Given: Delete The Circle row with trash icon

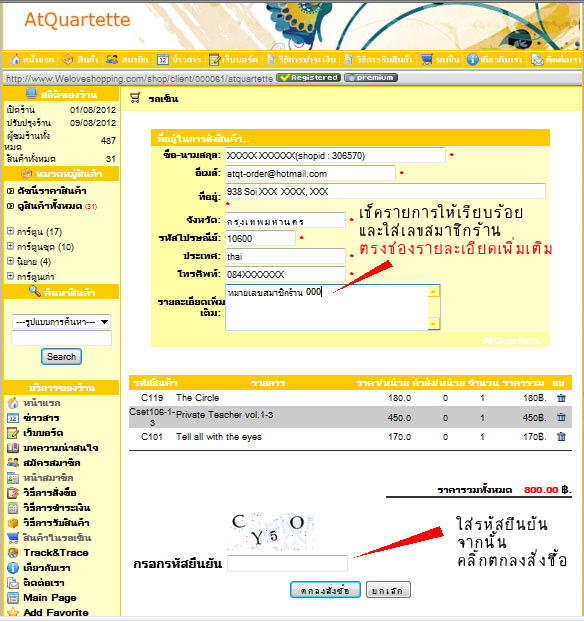Looking at the screenshot, I should click(x=561, y=398).
